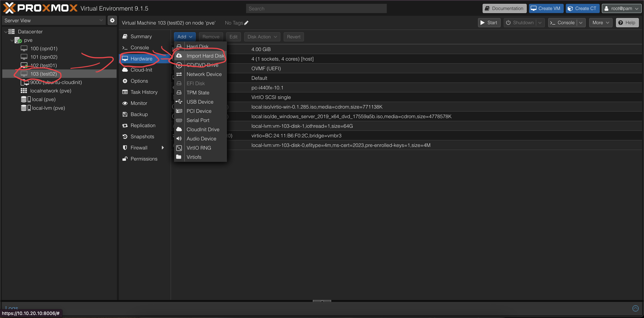This screenshot has height=318, width=644.
Task: Start the virtual machine
Action: tap(489, 22)
